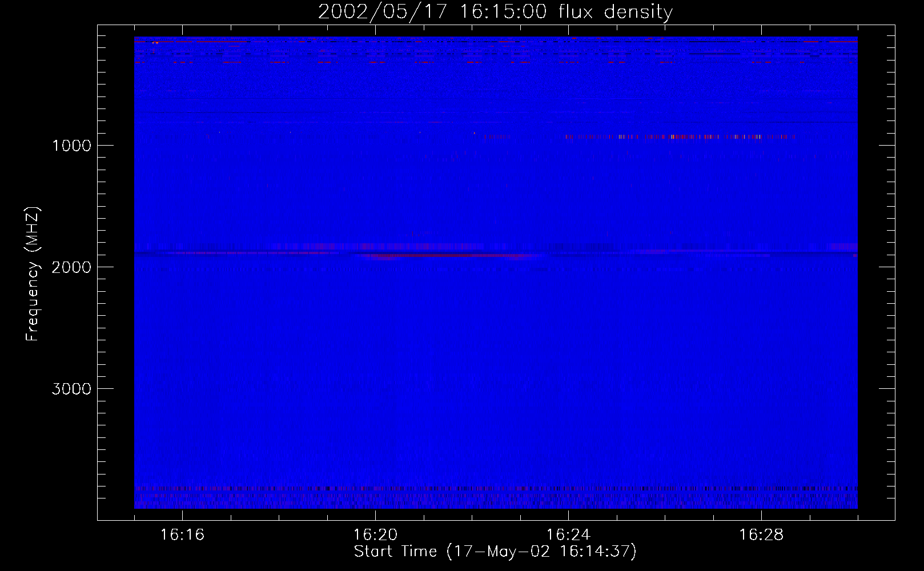The width and height of the screenshot is (924, 571).
Task: Click the 16:20 time axis label
Action: [x=375, y=534]
